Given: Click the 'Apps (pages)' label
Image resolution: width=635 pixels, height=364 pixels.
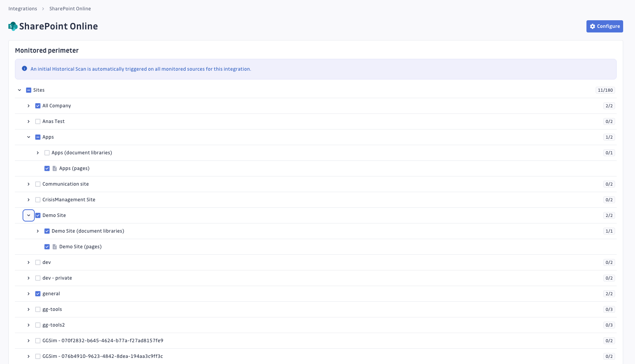Looking at the screenshot, I should tap(74, 168).
